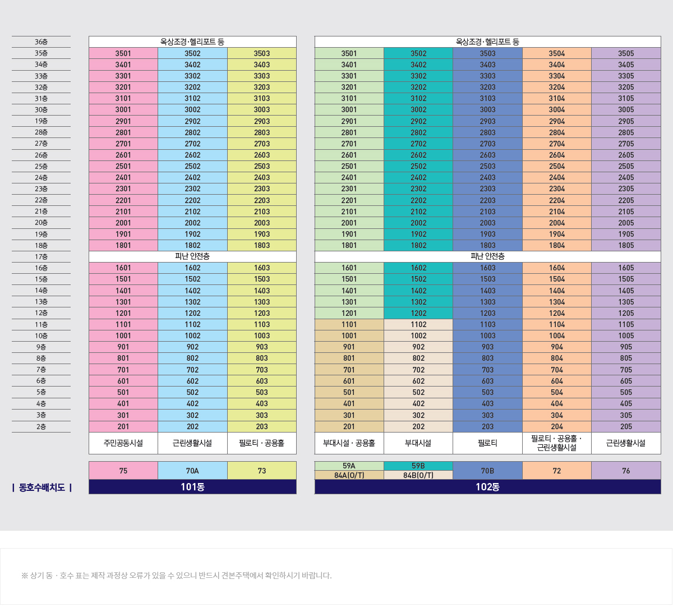Select the 근린생활시설 label in 101동
Viewport: 673px width, 616px height.
[192, 443]
